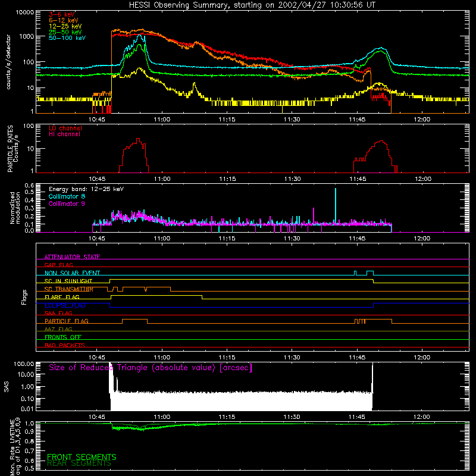This screenshot has height=476, width=476.
Task: Click the counts/s/detector axis label
Action: [x=8, y=62]
